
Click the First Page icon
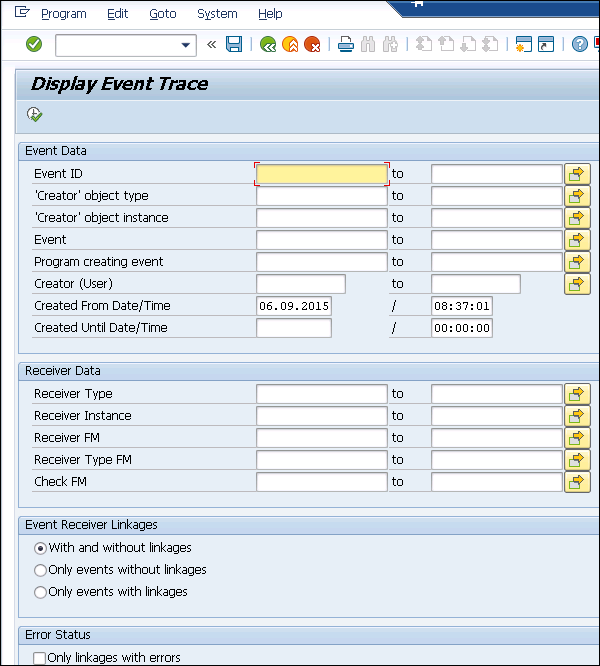[x=424, y=44]
